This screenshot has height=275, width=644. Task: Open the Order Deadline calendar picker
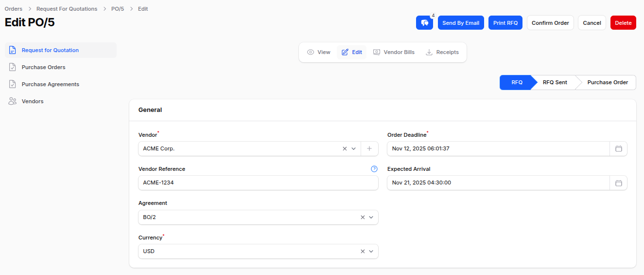tap(619, 148)
